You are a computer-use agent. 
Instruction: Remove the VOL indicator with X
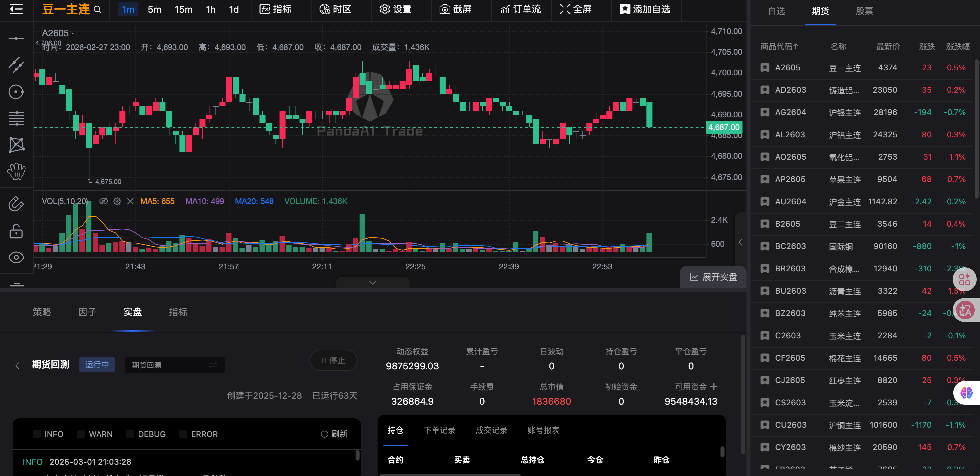[x=130, y=201]
